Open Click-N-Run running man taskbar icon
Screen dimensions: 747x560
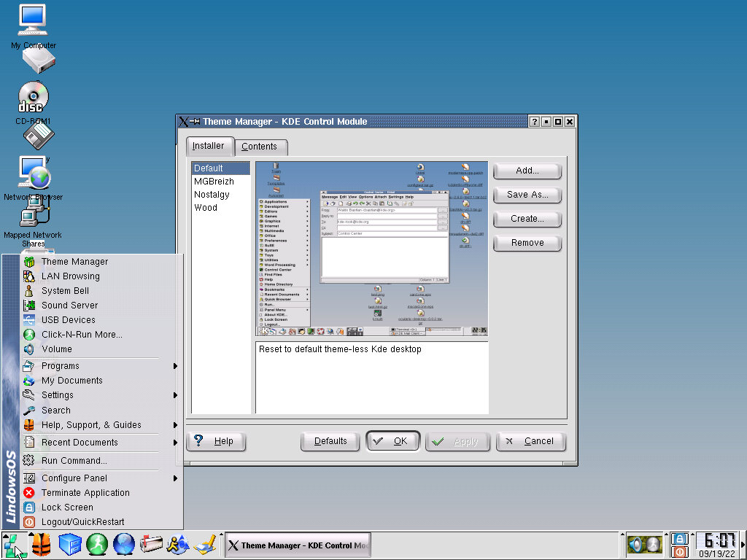point(97,544)
